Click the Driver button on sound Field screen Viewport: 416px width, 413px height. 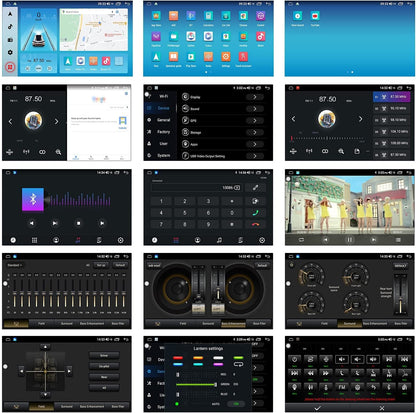pos(104,356)
